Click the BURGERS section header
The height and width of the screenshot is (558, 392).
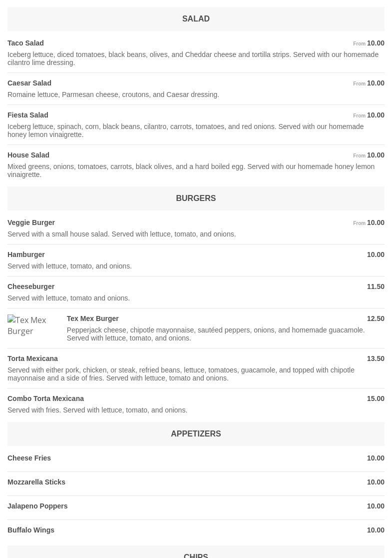pyautogui.click(x=196, y=198)
